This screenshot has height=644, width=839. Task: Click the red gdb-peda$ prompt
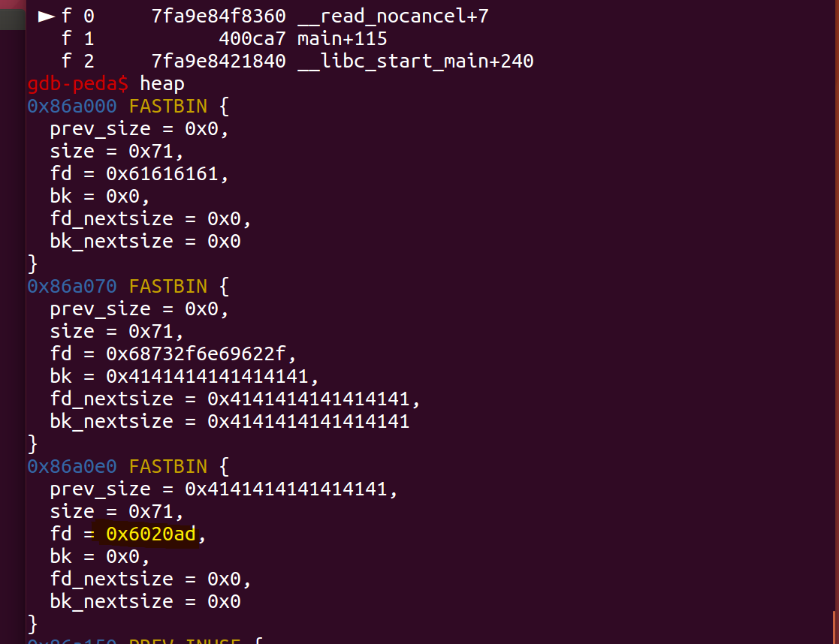pyautogui.click(x=77, y=83)
